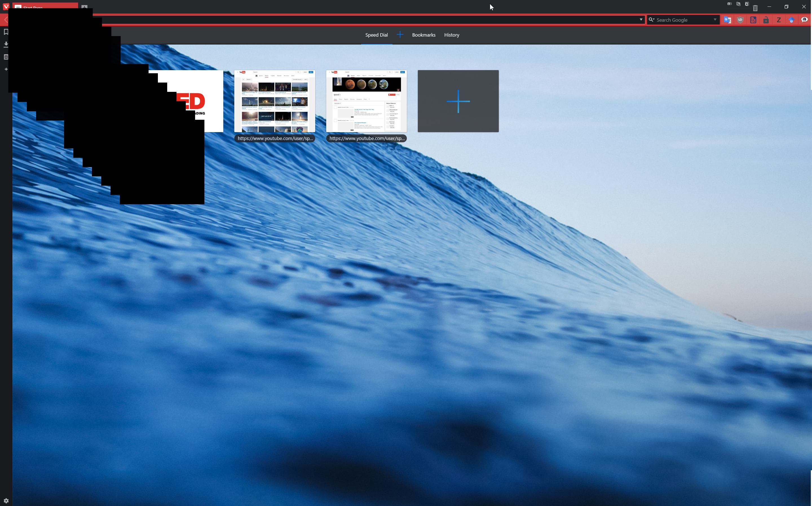The image size is (812, 506).
Task: Open the Bookmarks side panel
Action: point(6,32)
